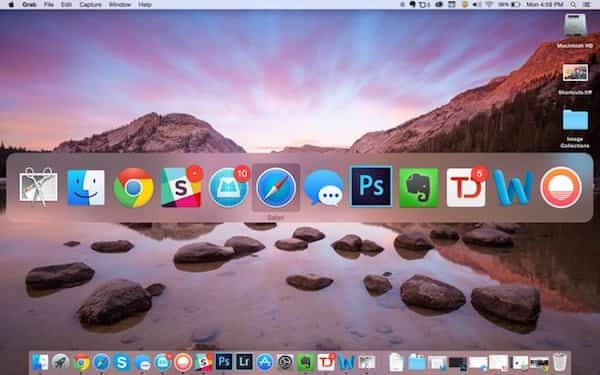
Task: Select the Image Collections folder on desktop
Action: click(575, 129)
